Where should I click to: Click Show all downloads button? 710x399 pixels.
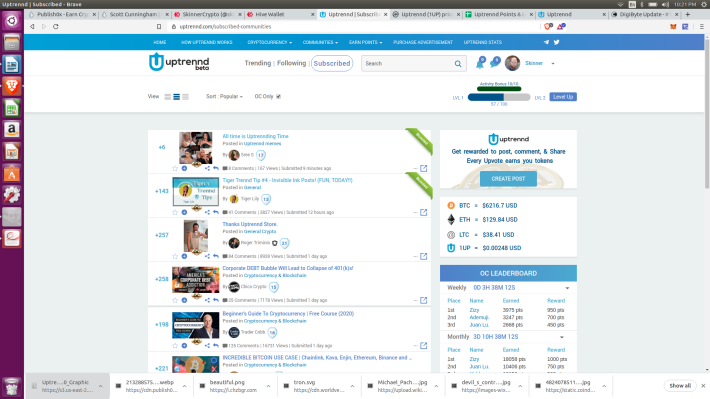pyautogui.click(x=680, y=386)
